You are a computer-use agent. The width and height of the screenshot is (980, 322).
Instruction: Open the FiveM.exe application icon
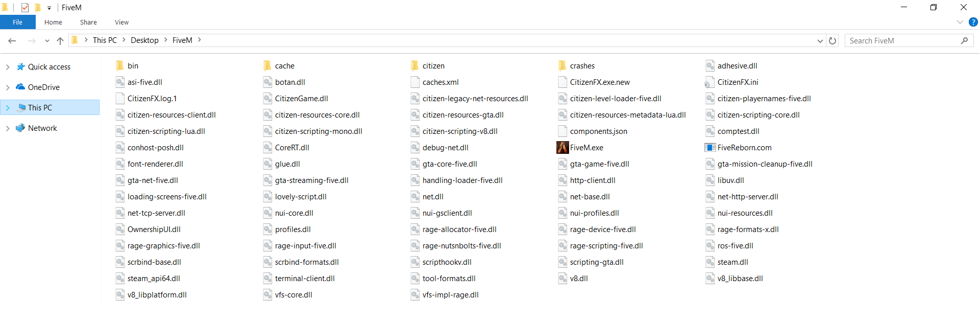[x=562, y=148]
